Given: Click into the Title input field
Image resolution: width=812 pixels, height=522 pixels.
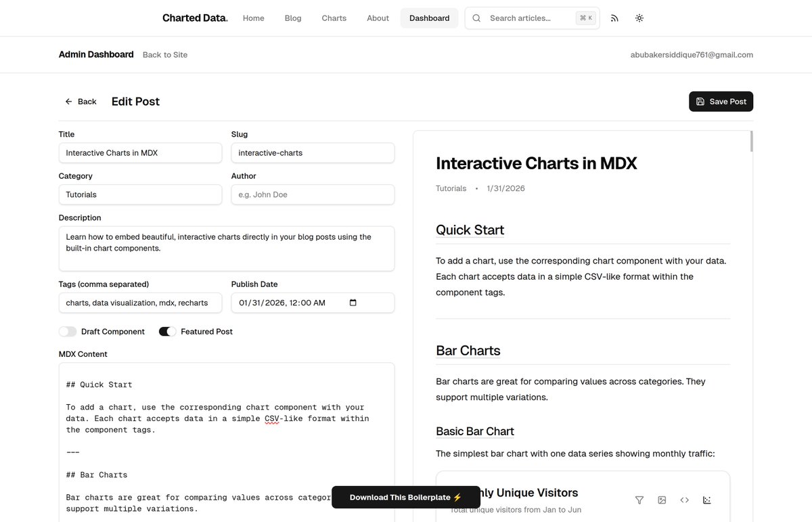Looking at the screenshot, I should click(x=140, y=153).
